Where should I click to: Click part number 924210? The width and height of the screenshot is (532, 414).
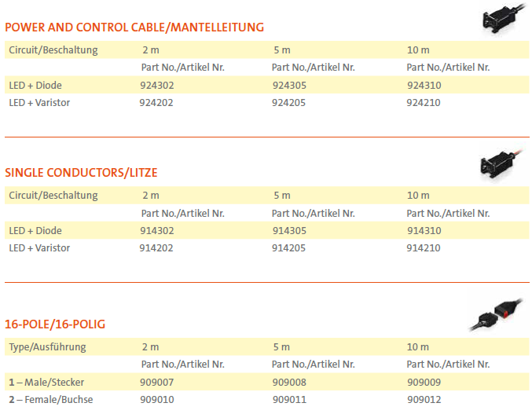click(424, 102)
